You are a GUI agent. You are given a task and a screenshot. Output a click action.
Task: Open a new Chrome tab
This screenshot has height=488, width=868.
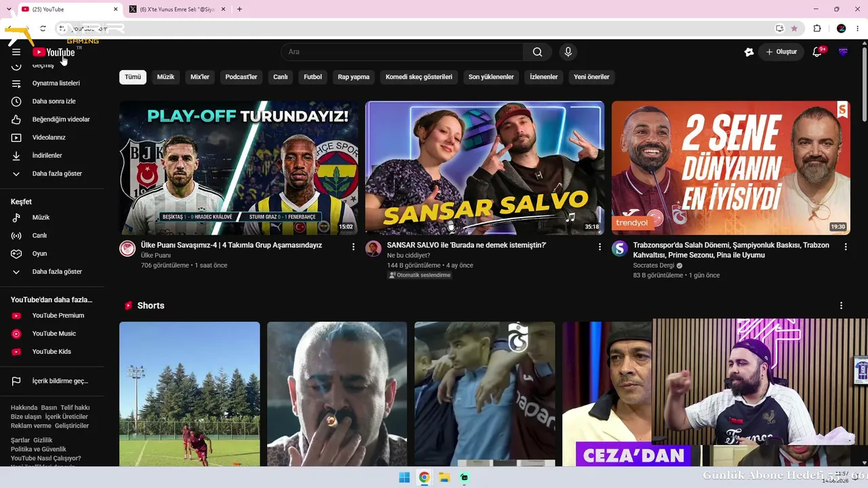coord(239,9)
